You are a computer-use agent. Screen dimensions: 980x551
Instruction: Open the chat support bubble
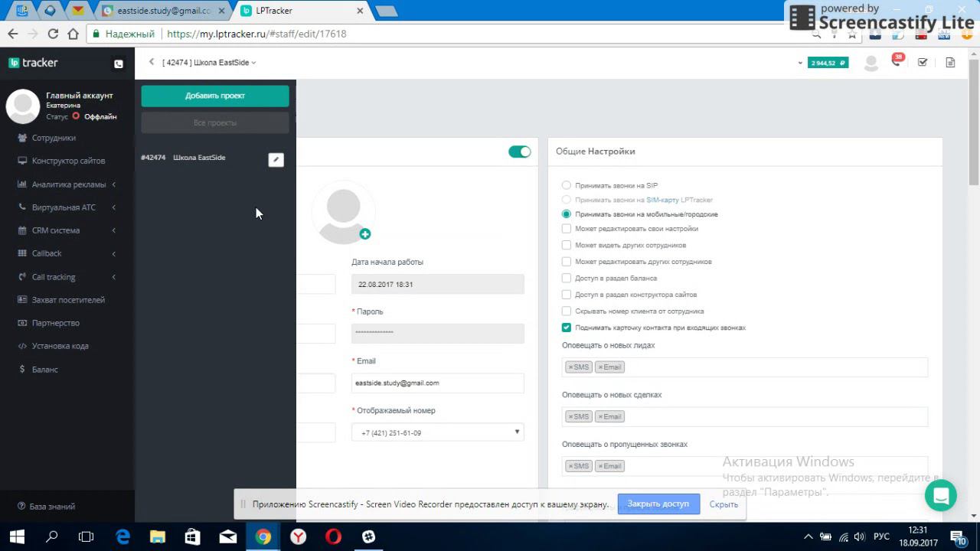pos(941,495)
